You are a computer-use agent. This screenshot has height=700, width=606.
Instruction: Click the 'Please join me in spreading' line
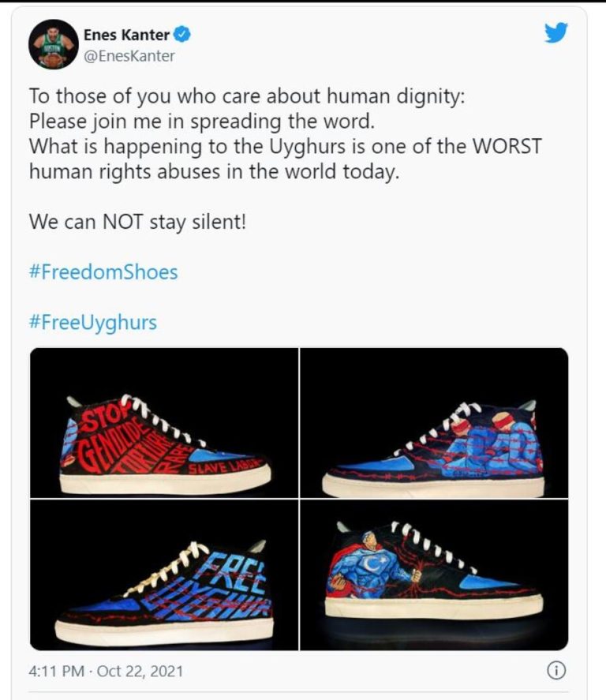pyautogui.click(x=202, y=122)
